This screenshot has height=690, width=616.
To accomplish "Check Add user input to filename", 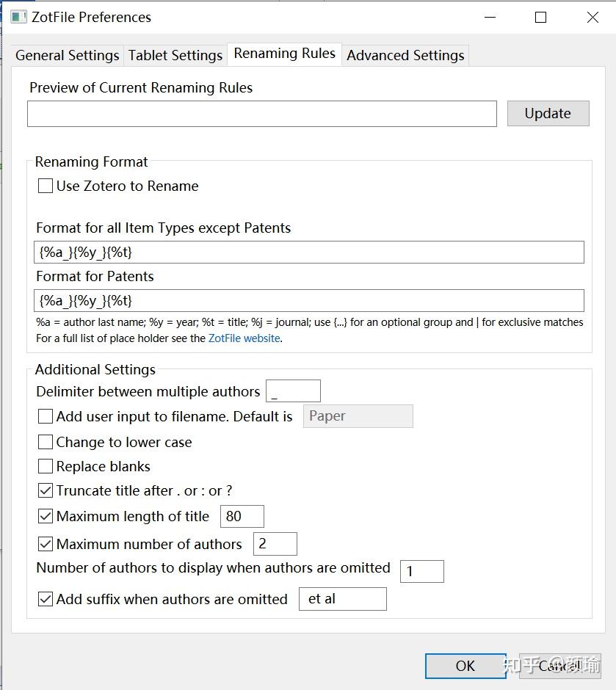I will [x=46, y=417].
